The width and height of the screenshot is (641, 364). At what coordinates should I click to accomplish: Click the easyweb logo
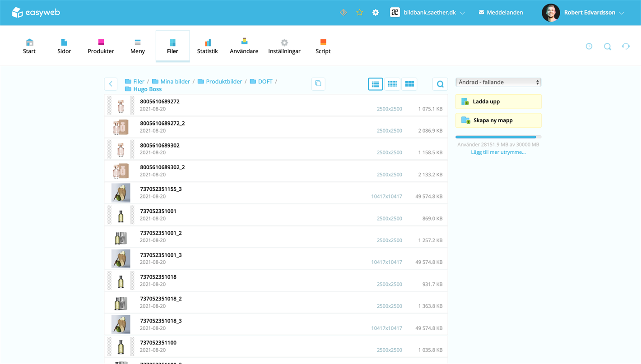36,13
